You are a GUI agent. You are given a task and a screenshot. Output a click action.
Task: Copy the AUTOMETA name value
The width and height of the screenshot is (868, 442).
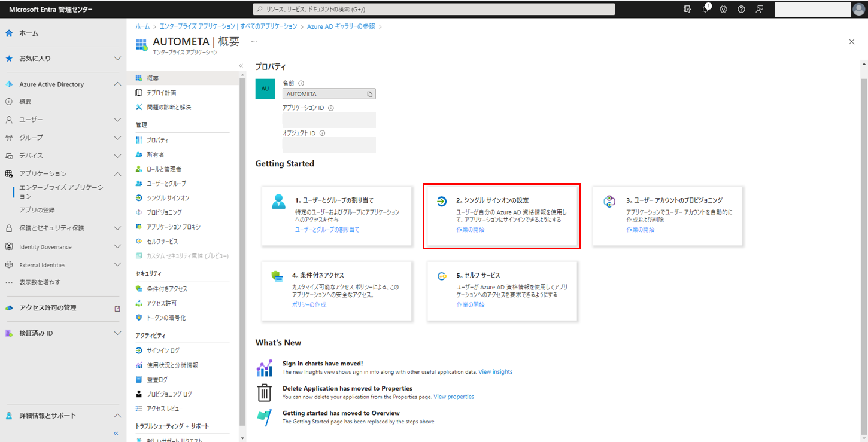[370, 94]
